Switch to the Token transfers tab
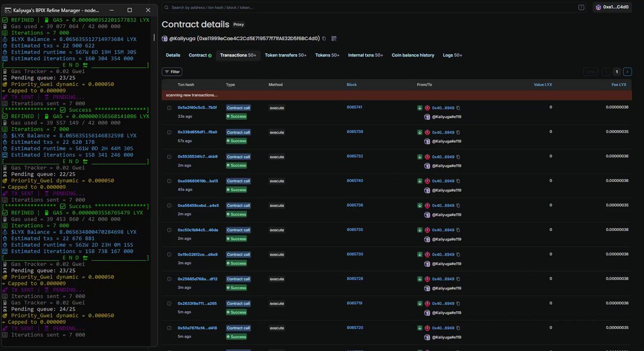The width and height of the screenshot is (644, 351). 286,55
